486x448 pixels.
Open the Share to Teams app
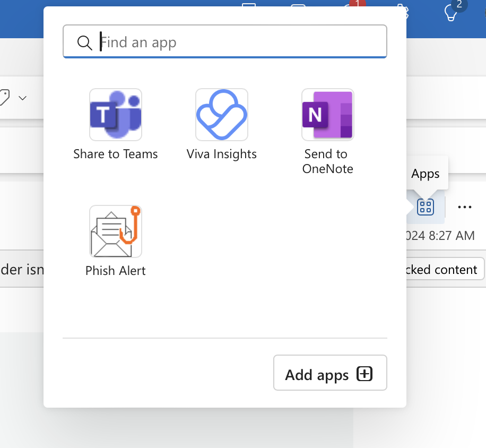[115, 125]
